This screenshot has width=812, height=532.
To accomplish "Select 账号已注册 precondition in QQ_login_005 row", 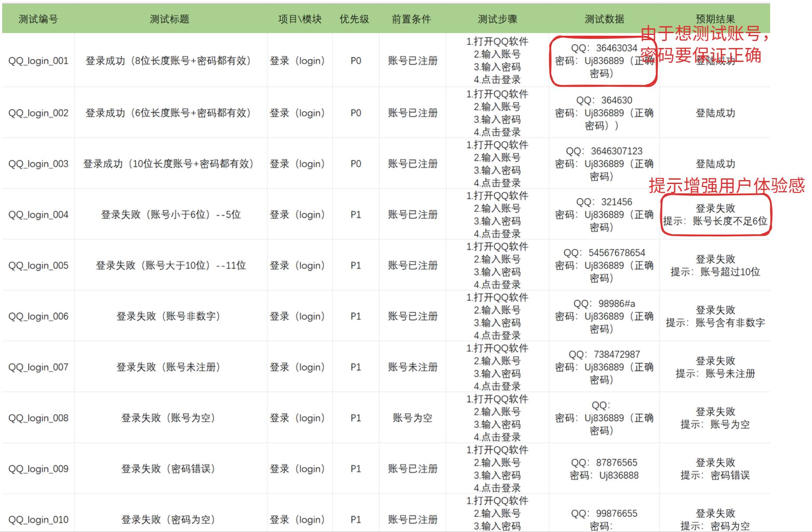I will point(413,266).
